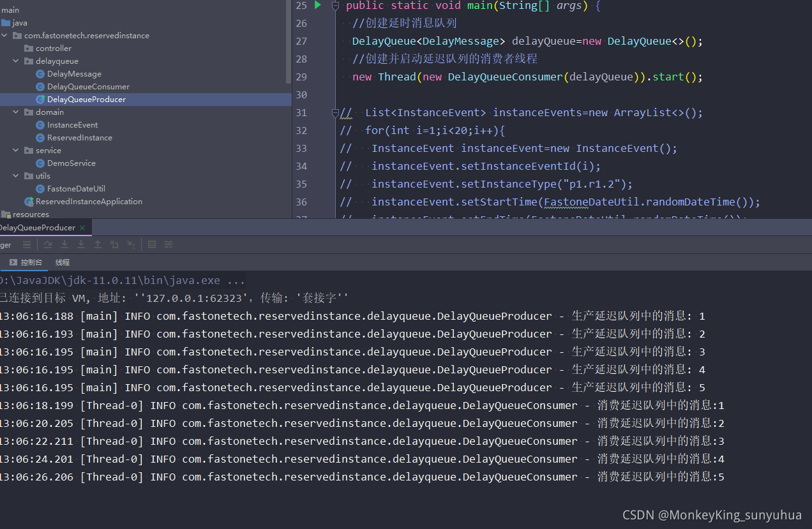
Task: Click the Force Step Into debugger icon
Action: pos(81,244)
